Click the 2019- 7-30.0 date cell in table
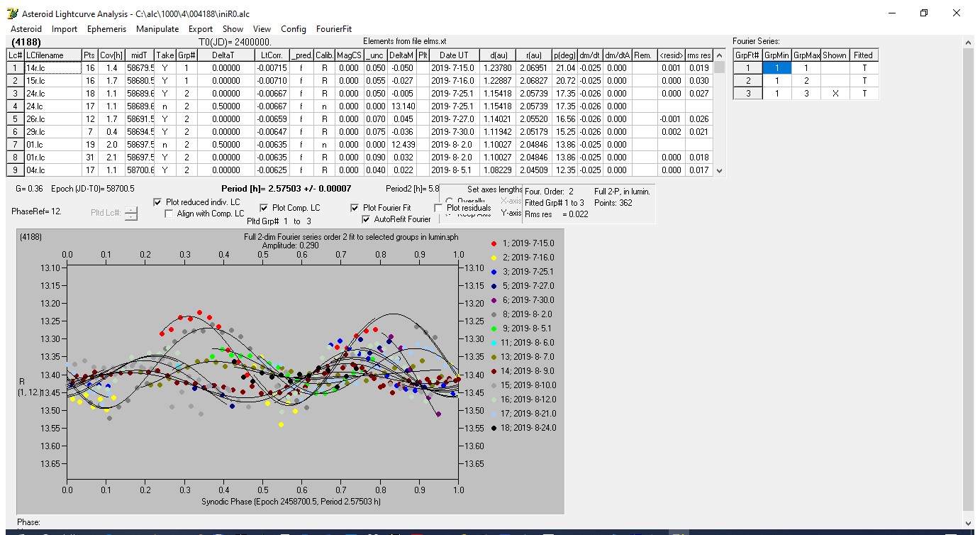This screenshot has width=980, height=535. coord(454,132)
